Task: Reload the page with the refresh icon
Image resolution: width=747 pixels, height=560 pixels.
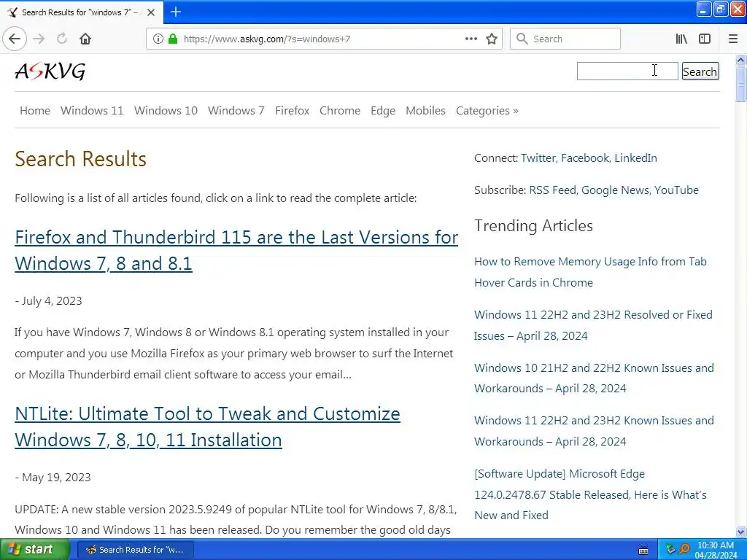Action: 62,39
